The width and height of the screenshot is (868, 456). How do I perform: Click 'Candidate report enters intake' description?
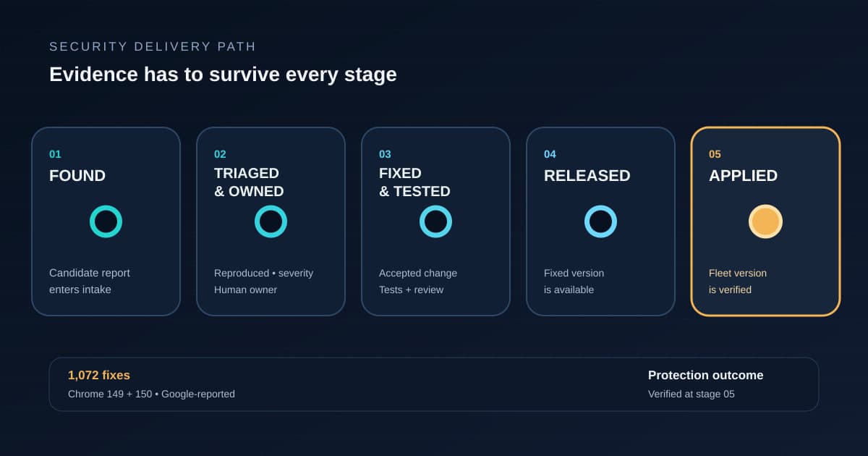90,282
